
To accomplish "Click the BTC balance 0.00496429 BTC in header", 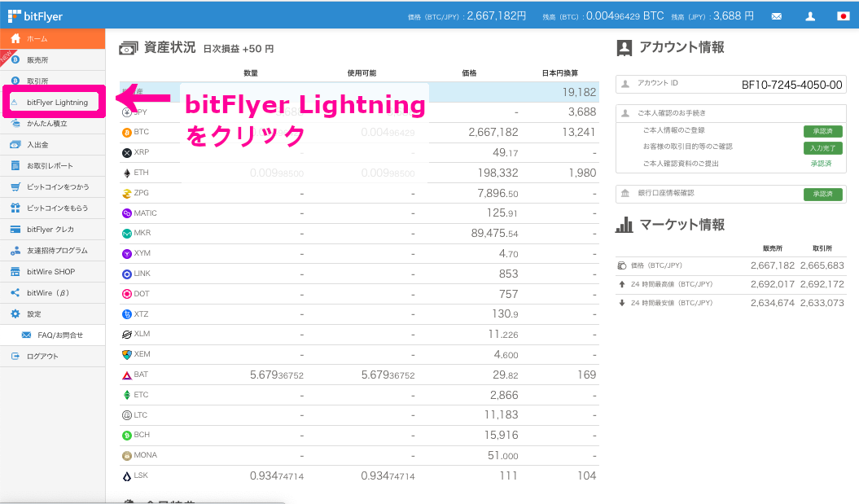I will (x=625, y=16).
